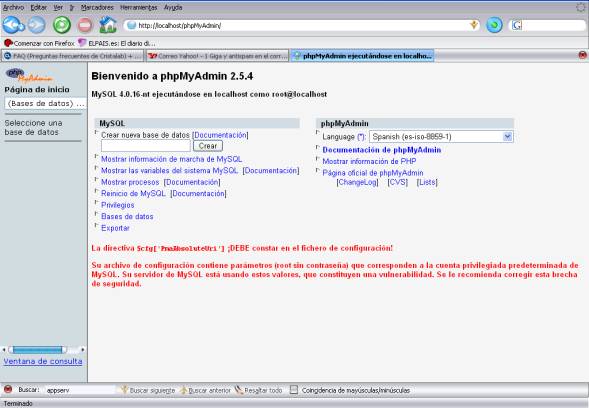Open the Home page house icon
Viewport: 589px width, 408px height.
(108, 25)
